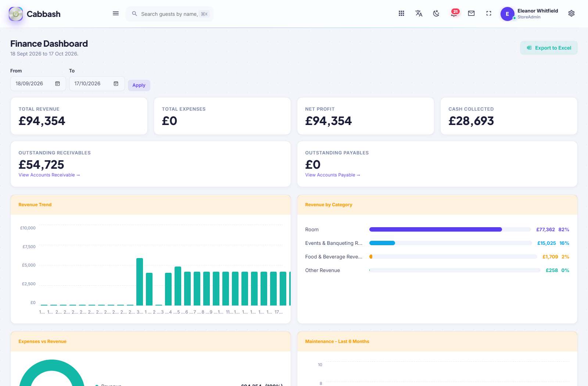The image size is (588, 386).
Task: Click Other Revenue amount £258
Action: tap(552, 270)
